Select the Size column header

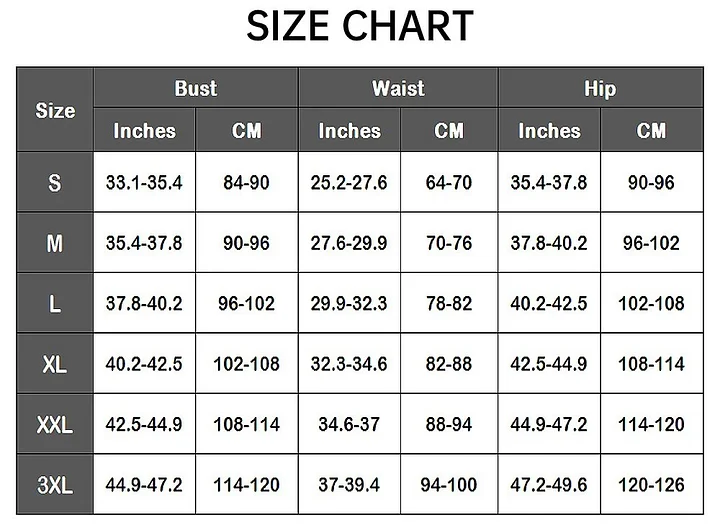(x=55, y=110)
